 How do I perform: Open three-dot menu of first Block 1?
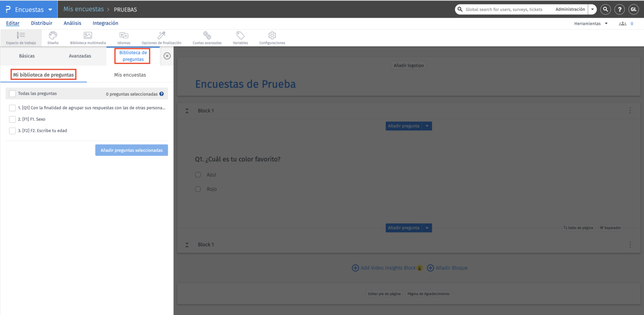pyautogui.click(x=630, y=111)
